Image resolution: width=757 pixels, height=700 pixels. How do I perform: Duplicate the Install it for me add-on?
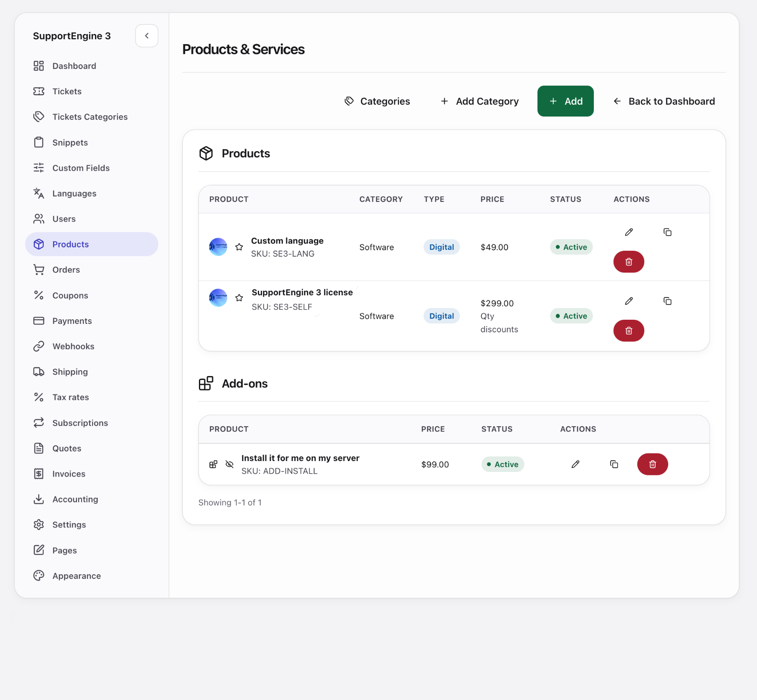[614, 464]
